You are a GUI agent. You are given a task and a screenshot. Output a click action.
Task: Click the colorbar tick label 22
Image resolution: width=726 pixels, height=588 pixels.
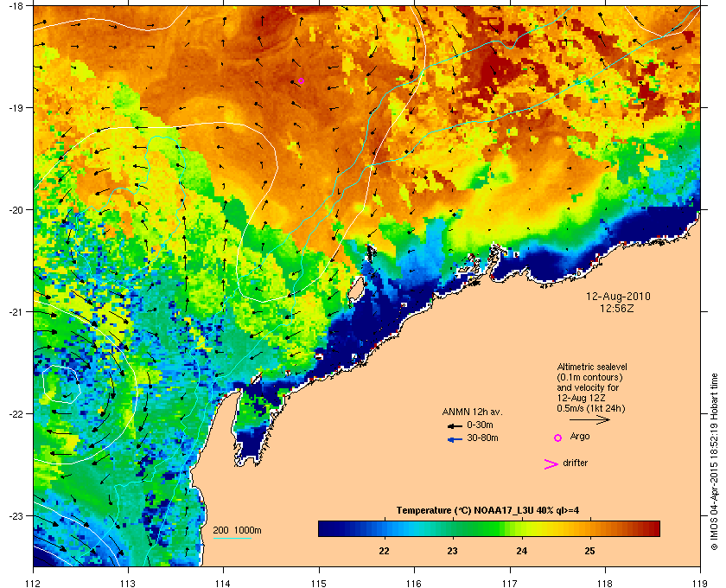384,552
